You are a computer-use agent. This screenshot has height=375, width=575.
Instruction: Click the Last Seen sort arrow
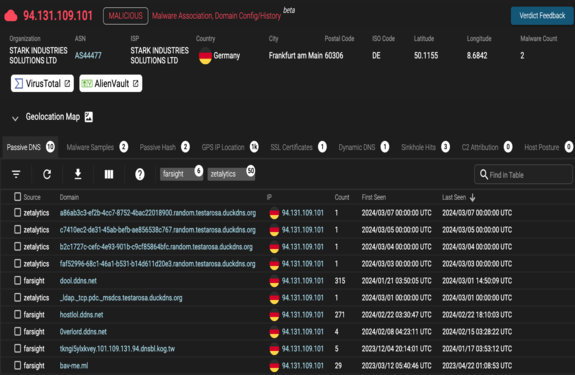point(472,198)
